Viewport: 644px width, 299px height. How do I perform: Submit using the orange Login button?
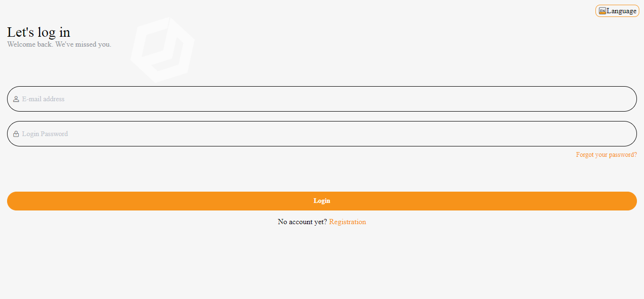pos(322,201)
